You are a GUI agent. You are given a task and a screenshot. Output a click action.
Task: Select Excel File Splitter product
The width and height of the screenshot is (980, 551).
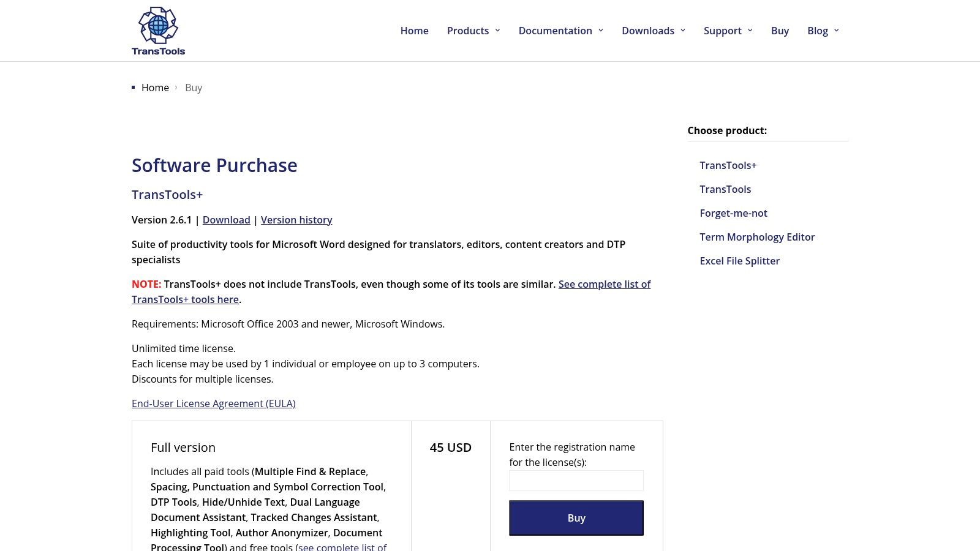(739, 261)
